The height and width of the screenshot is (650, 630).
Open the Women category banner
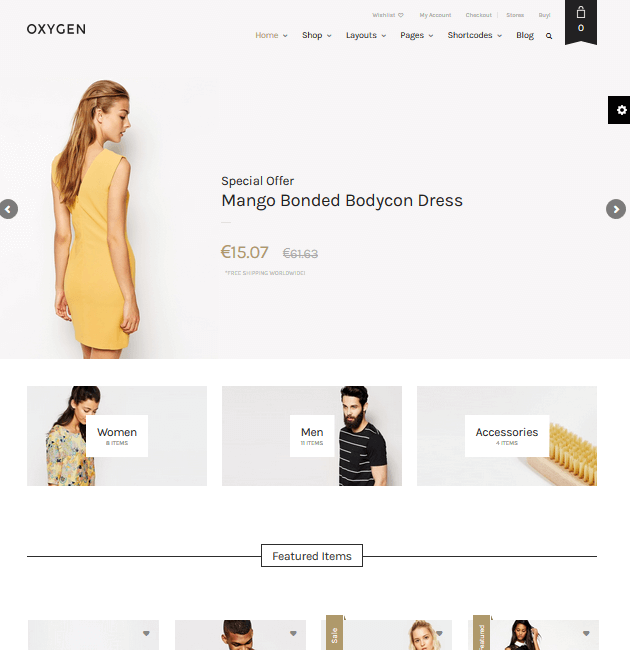117,436
